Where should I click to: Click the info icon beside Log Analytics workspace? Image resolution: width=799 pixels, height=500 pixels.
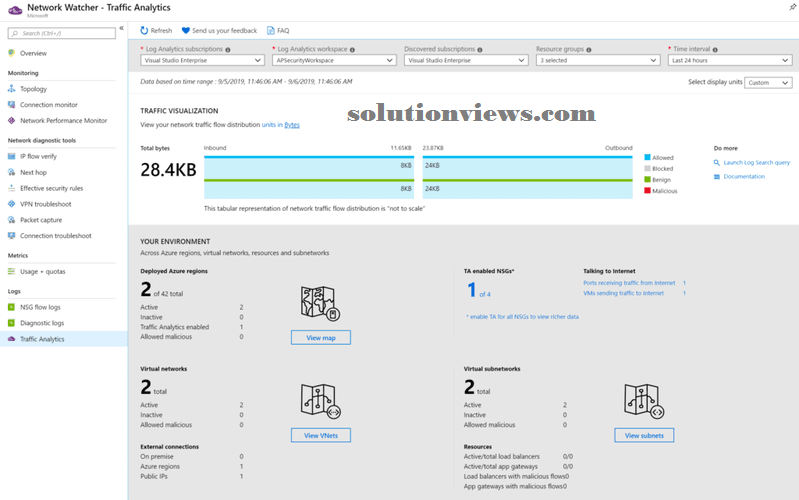click(352, 50)
